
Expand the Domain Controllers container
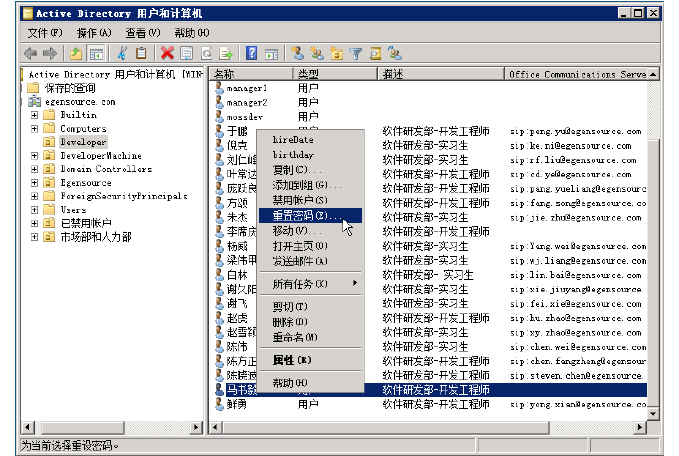[34, 170]
